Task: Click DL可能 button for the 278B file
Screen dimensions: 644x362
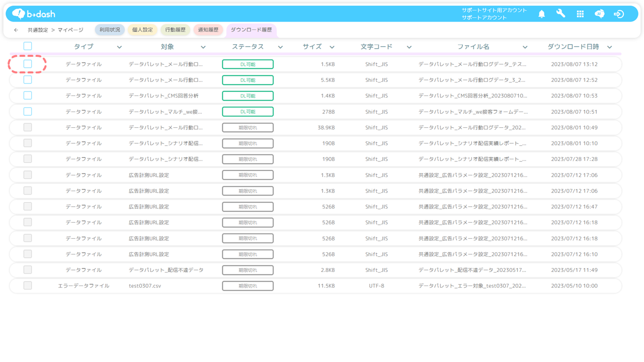Action: point(248,112)
